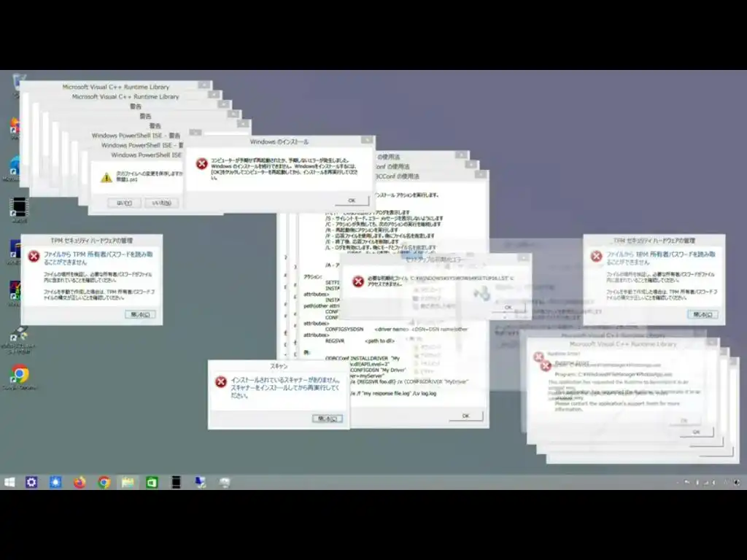Click the Windows のインストール title bar
This screenshot has width=747, height=560.
(x=279, y=141)
